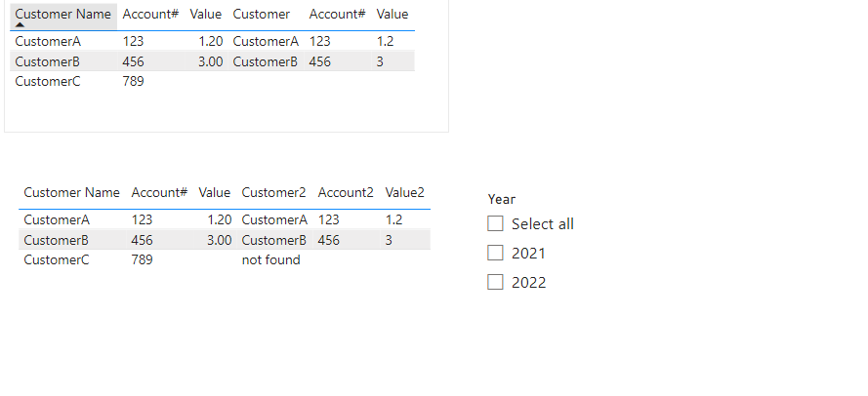Click 1.20 value in bottom table
868x396 pixels.
pos(220,219)
